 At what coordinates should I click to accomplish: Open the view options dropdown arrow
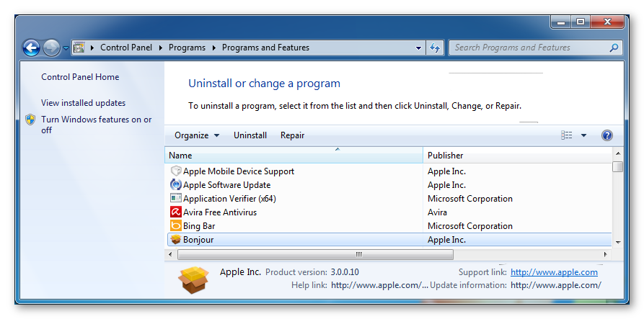(x=583, y=135)
